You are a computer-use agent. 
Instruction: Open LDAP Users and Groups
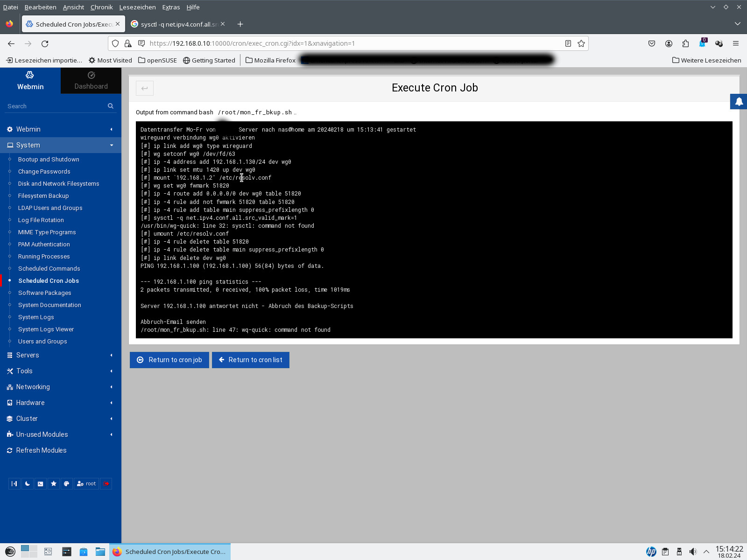point(50,208)
